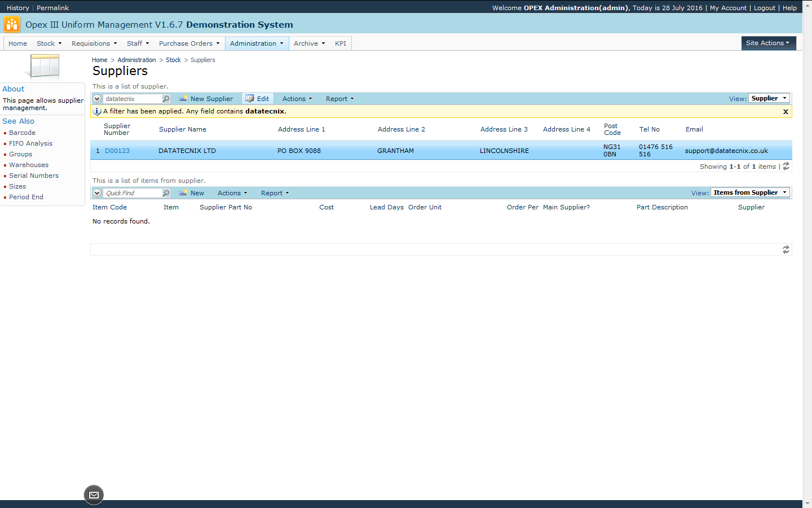Viewport: 812px width, 508px height.
Task: Open the FIFO Analysis link
Action: (x=30, y=143)
